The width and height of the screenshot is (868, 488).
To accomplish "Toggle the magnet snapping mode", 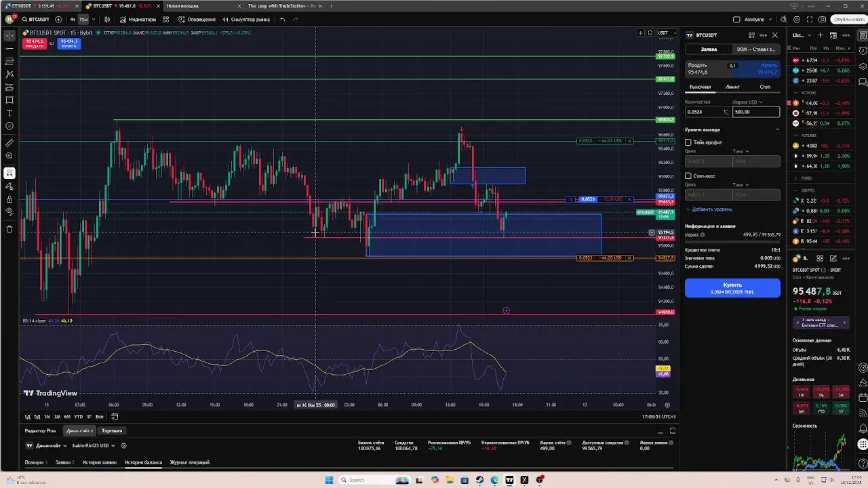I will pyautogui.click(x=9, y=173).
